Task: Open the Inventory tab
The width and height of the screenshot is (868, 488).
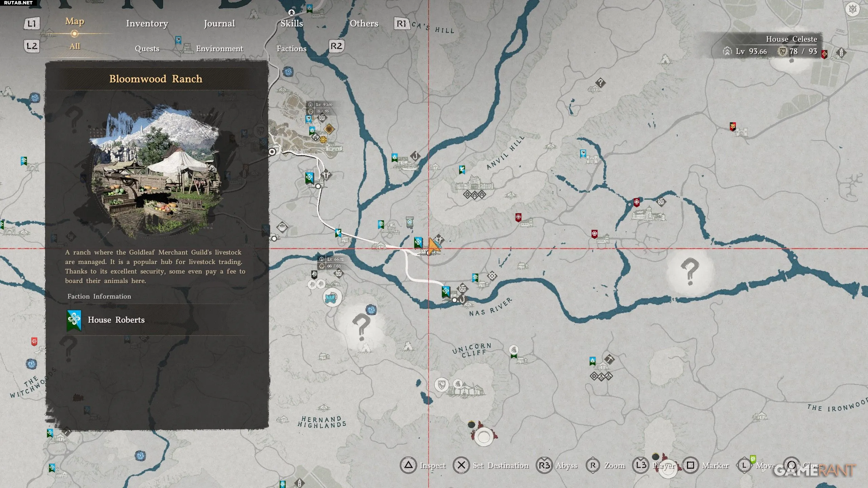Action: (147, 23)
